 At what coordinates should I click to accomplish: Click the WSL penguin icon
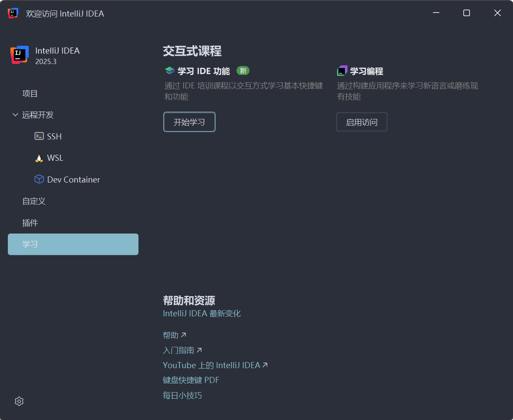tap(38, 158)
